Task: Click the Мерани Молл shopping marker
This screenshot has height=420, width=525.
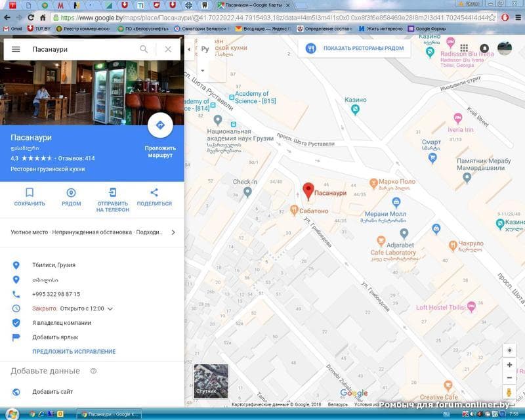Action: (x=396, y=202)
